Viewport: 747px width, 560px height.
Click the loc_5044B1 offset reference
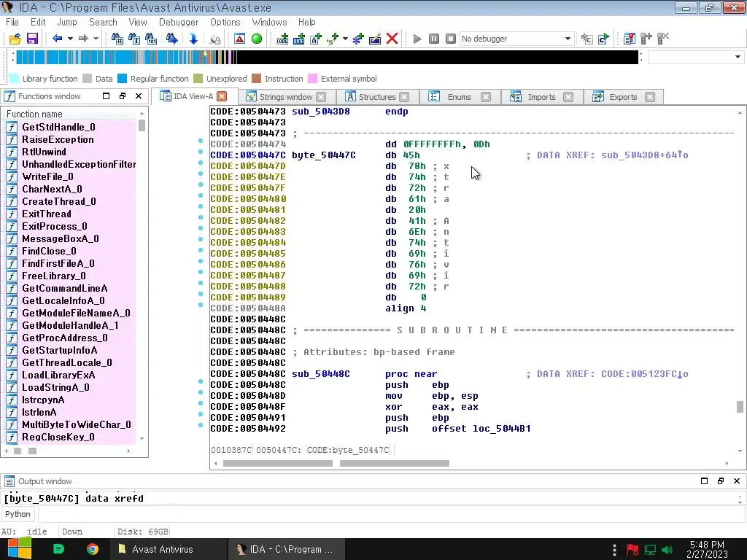tap(501, 429)
